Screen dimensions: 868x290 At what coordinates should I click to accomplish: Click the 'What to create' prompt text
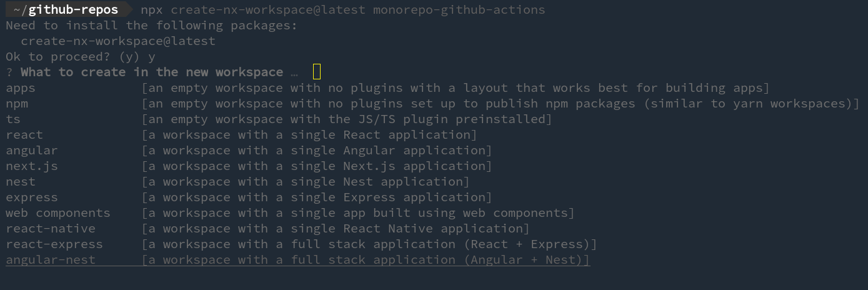[x=152, y=72]
